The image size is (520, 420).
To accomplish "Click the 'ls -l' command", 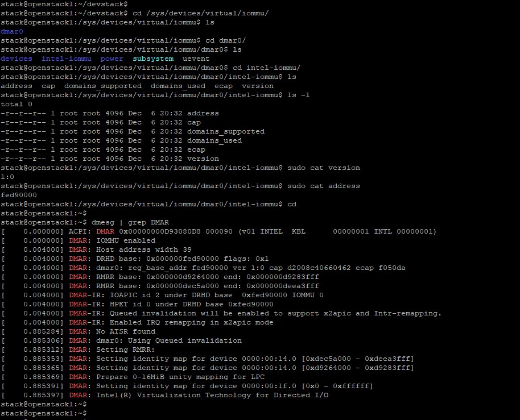I will click(x=299, y=95).
